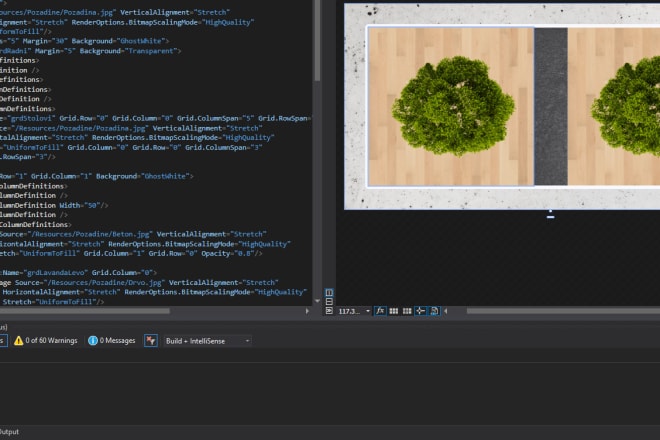Click the designer horizontal scrollbar thumb
660x440 pixels.
coord(563,311)
